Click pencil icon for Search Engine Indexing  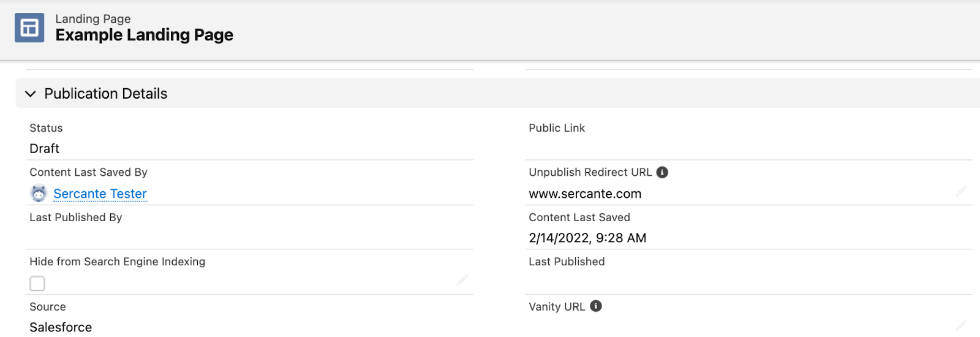tap(462, 281)
